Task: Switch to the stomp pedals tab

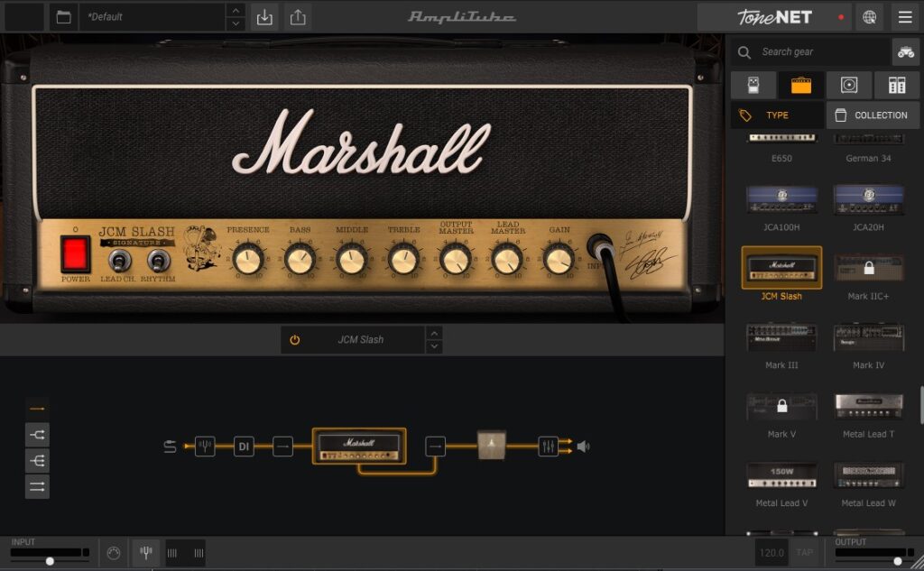Action: (x=753, y=86)
